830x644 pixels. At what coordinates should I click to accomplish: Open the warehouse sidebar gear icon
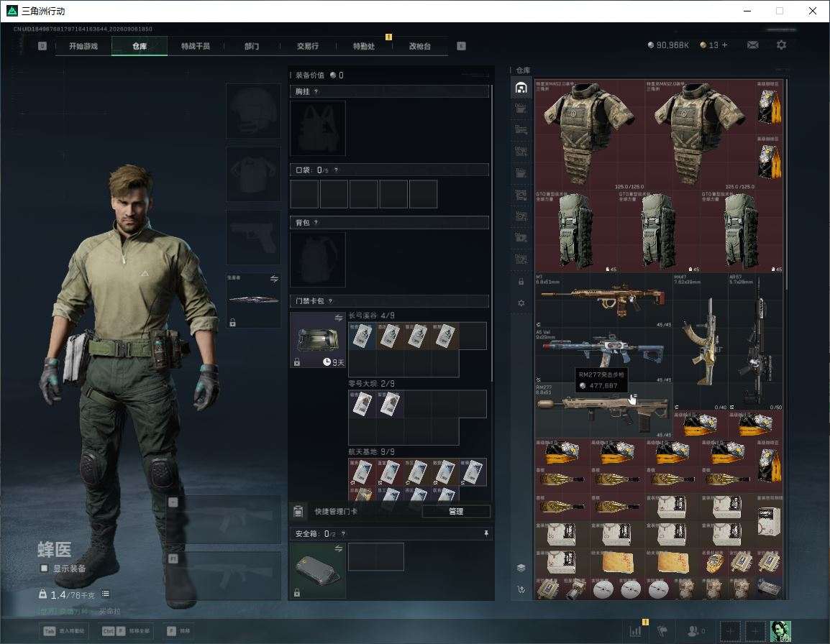pyautogui.click(x=521, y=303)
